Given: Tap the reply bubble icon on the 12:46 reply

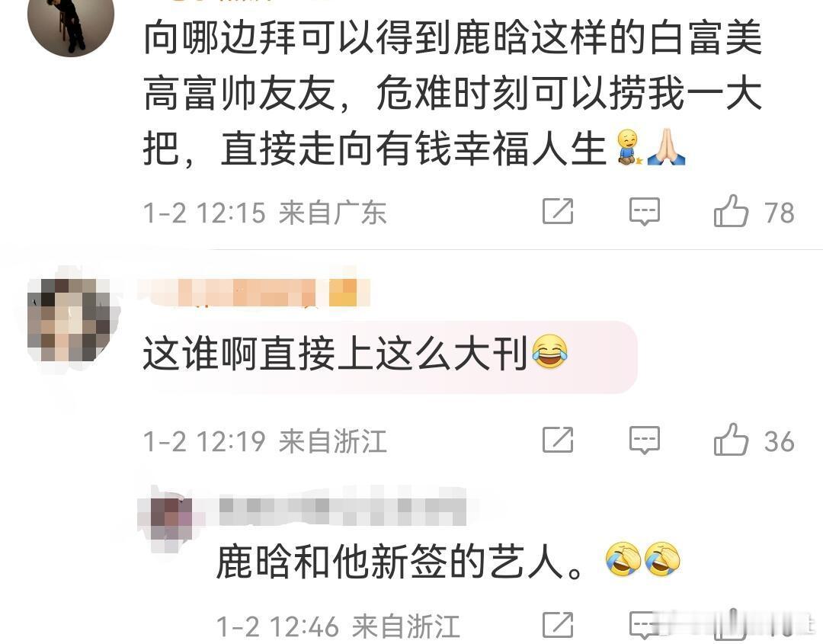Looking at the screenshot, I should 643,626.
